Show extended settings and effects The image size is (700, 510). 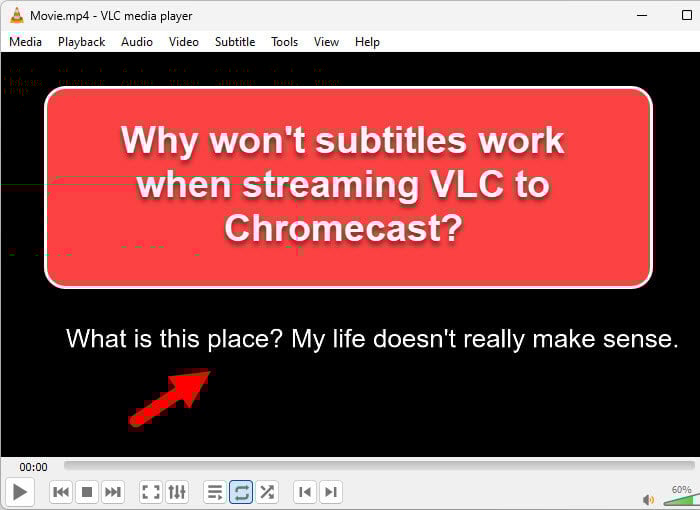177,492
